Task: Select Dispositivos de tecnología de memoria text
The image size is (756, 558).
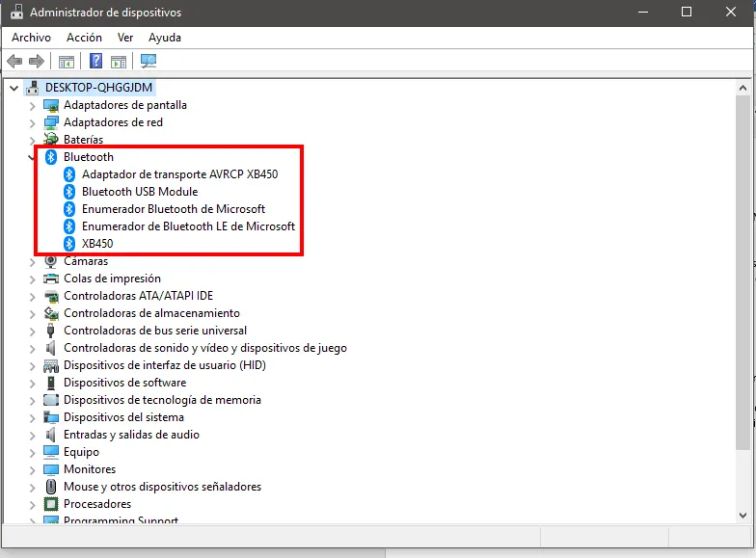Action: point(162,400)
